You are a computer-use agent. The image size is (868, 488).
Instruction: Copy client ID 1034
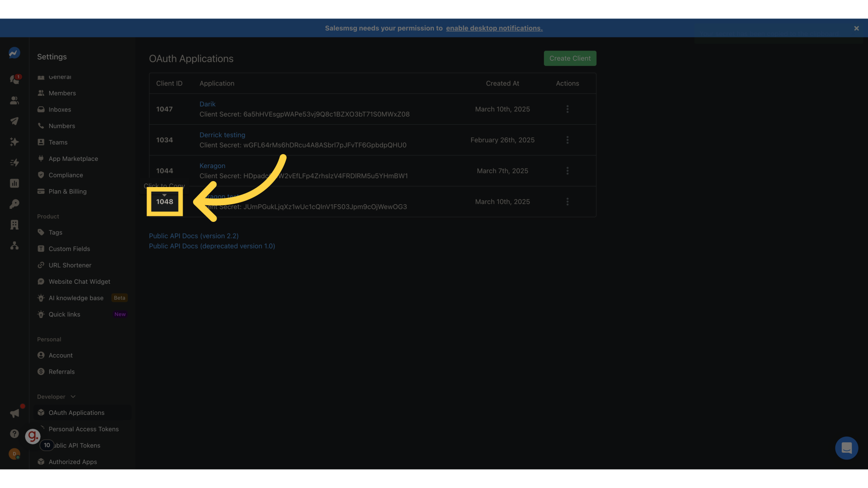(x=165, y=140)
